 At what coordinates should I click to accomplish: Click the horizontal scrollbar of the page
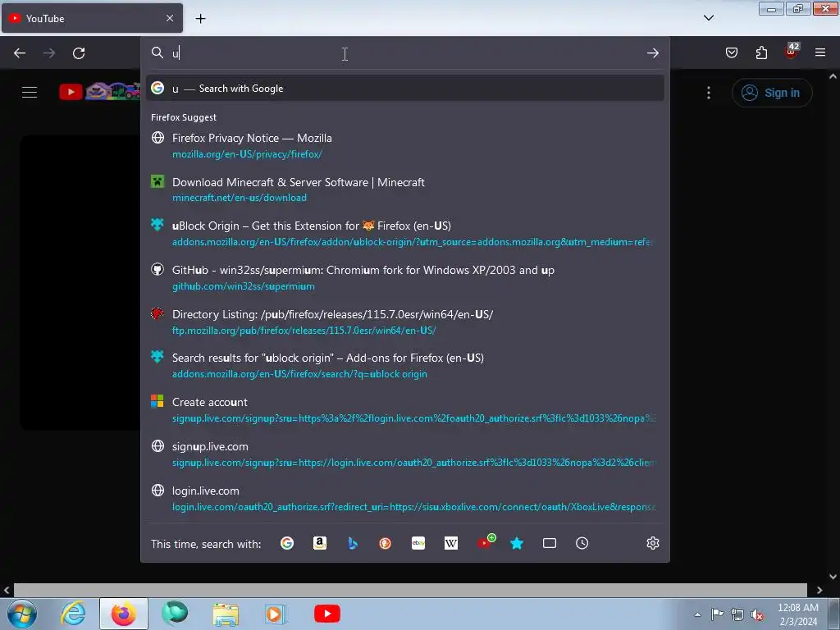(x=410, y=590)
